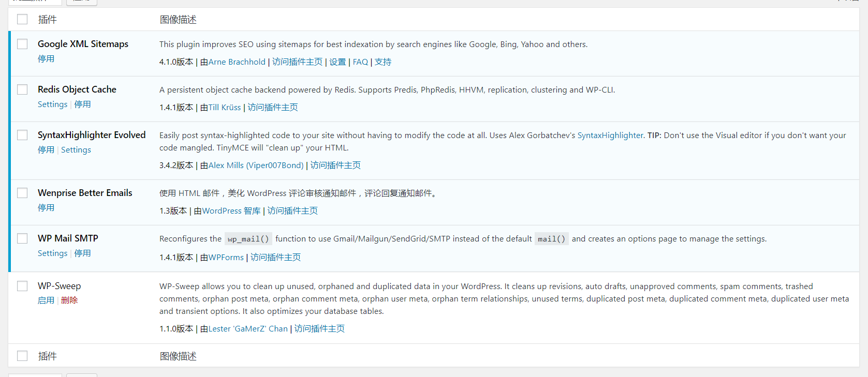Click the 设置 link for Google XML Sitemaps
868x377 pixels.
point(337,62)
